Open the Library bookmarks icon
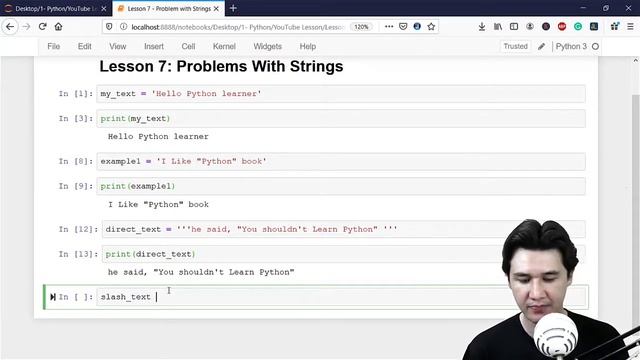 [x=498, y=27]
